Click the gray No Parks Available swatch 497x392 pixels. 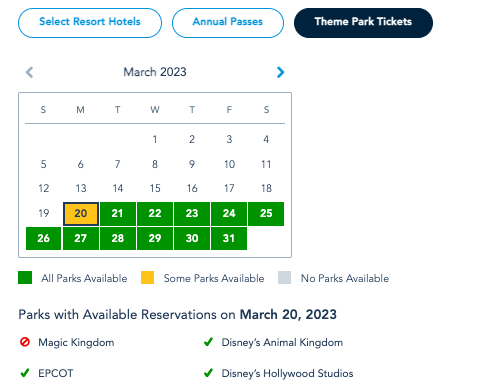[x=284, y=277]
